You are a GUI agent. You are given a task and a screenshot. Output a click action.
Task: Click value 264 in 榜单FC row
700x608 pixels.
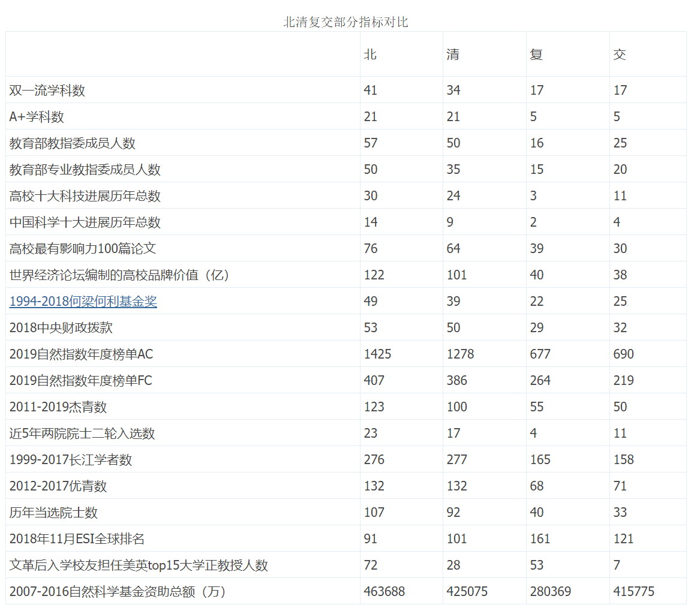pyautogui.click(x=540, y=380)
